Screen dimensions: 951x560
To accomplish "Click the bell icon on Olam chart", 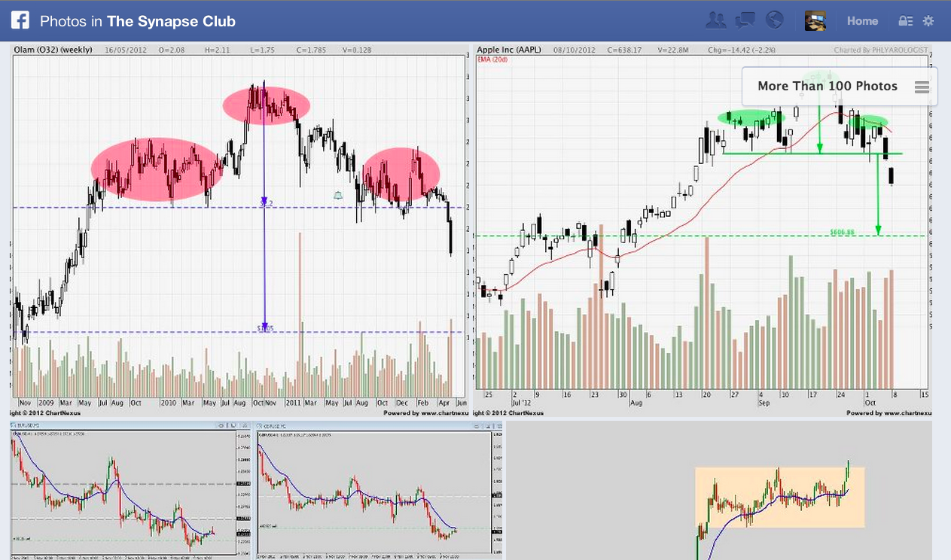I will (x=338, y=196).
